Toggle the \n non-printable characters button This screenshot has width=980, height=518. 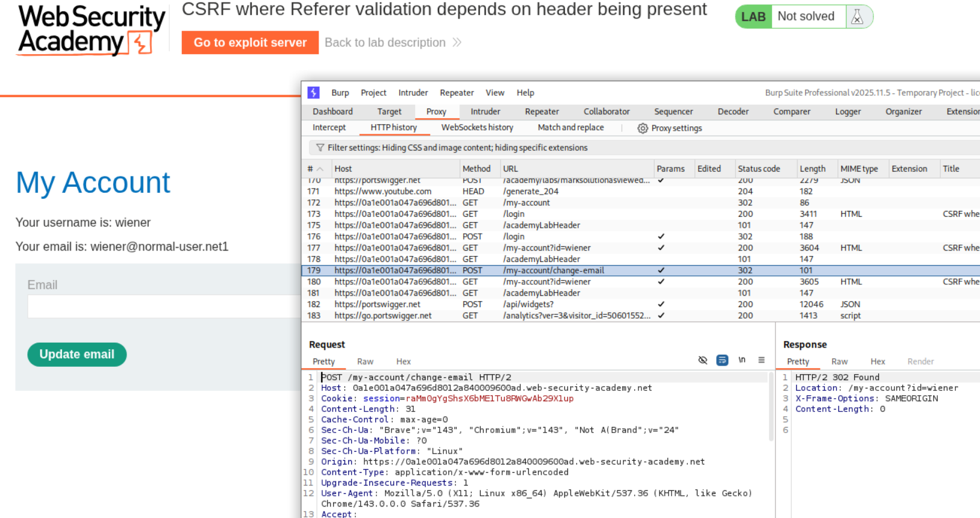click(x=742, y=360)
